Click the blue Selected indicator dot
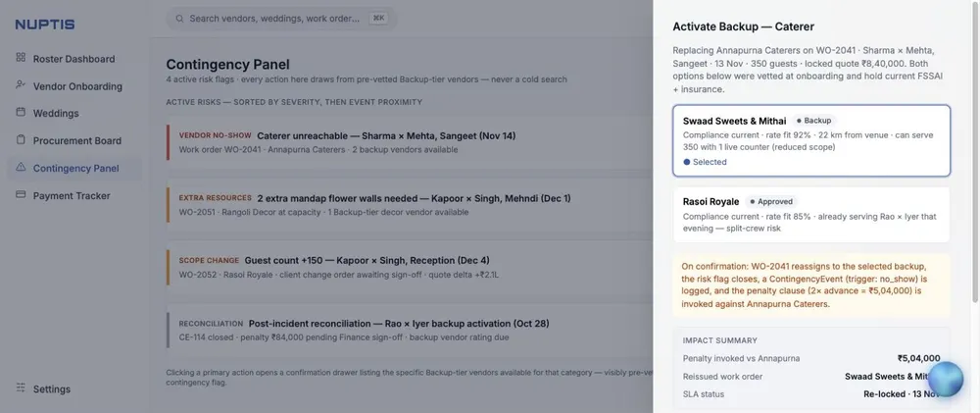The height and width of the screenshot is (413, 980). tap(687, 162)
